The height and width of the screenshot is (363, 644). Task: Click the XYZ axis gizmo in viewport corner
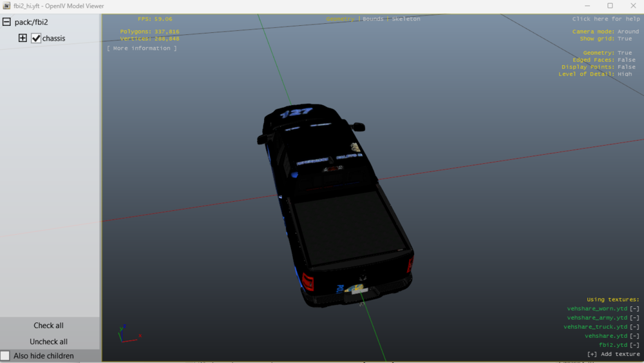coord(128,333)
